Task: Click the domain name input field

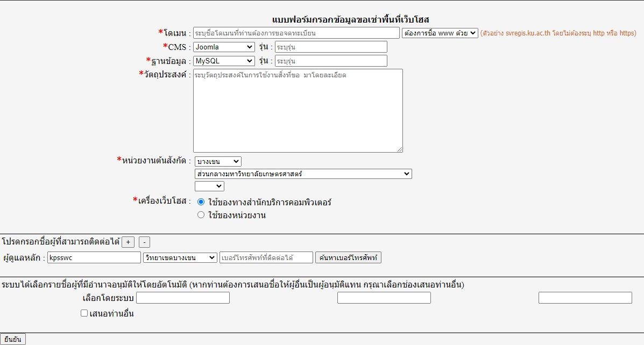Action: pos(296,33)
